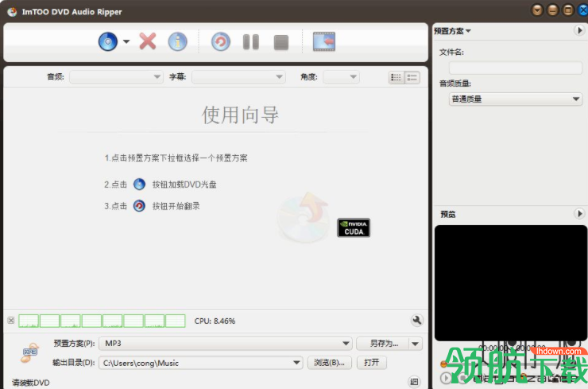588x389 pixels.
Task: Open the 角度 angle dropdown
Action: pyautogui.click(x=341, y=77)
